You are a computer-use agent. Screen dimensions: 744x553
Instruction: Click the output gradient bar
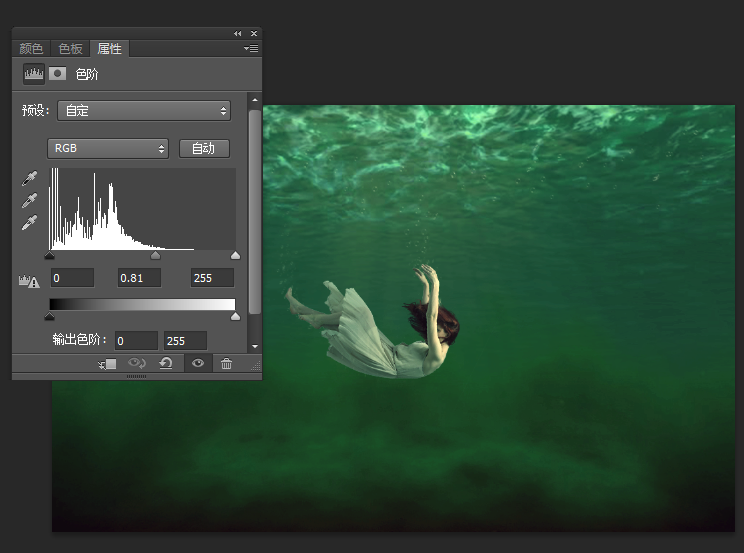click(142, 304)
